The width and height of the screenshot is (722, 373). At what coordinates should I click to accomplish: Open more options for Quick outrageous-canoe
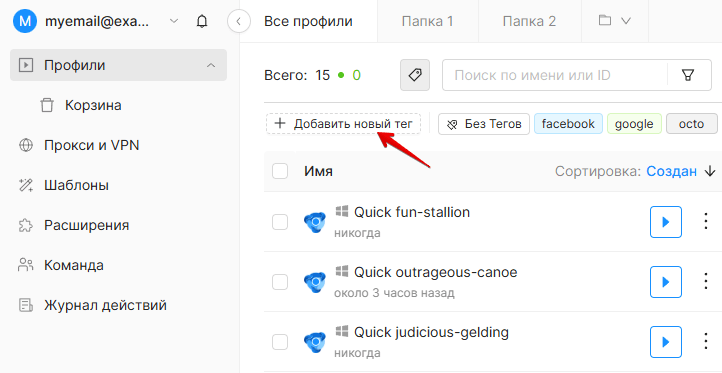click(706, 281)
